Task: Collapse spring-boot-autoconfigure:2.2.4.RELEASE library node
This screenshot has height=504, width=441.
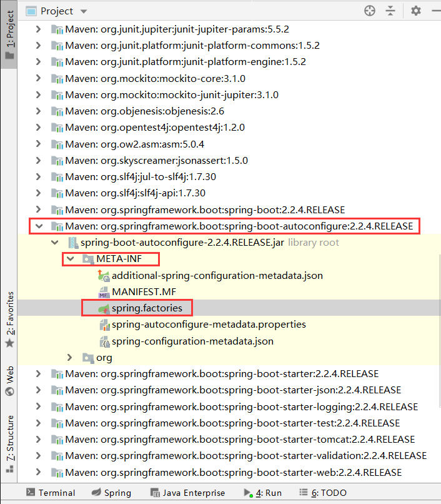Action: coord(39,226)
